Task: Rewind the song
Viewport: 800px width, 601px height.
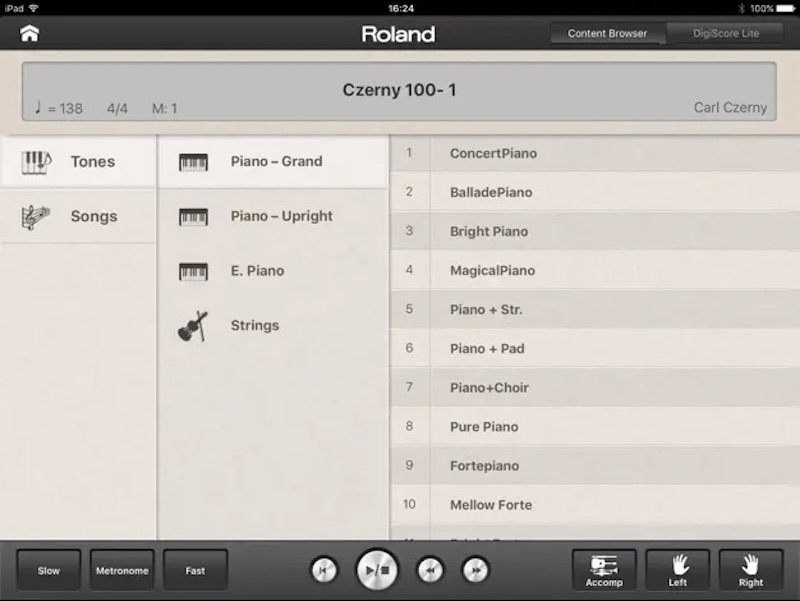Action: click(x=430, y=570)
